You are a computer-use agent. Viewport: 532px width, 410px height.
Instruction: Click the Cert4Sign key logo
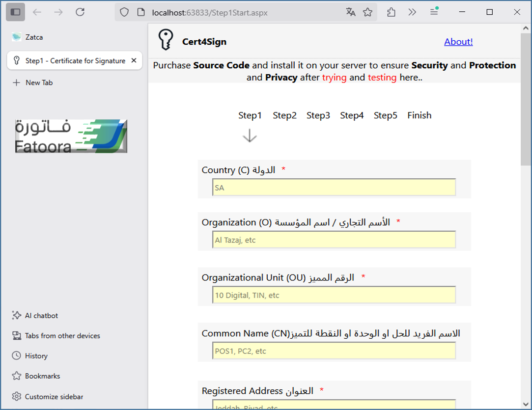[166, 40]
